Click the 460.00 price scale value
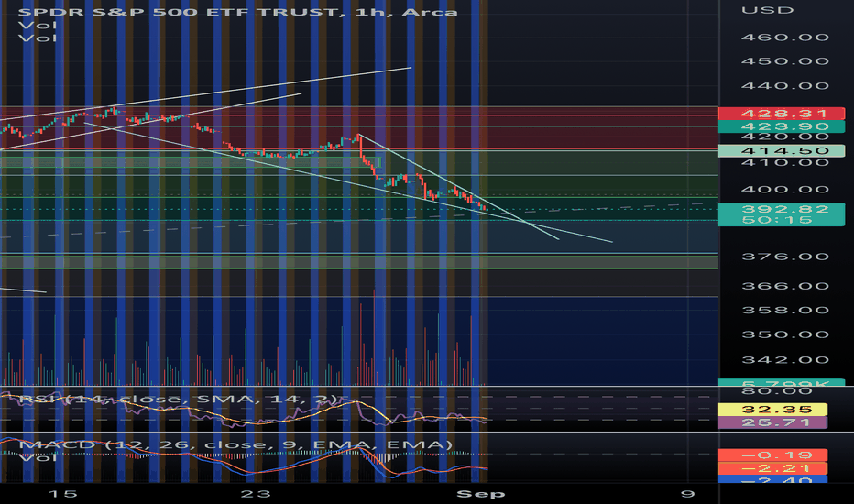 [x=785, y=38]
